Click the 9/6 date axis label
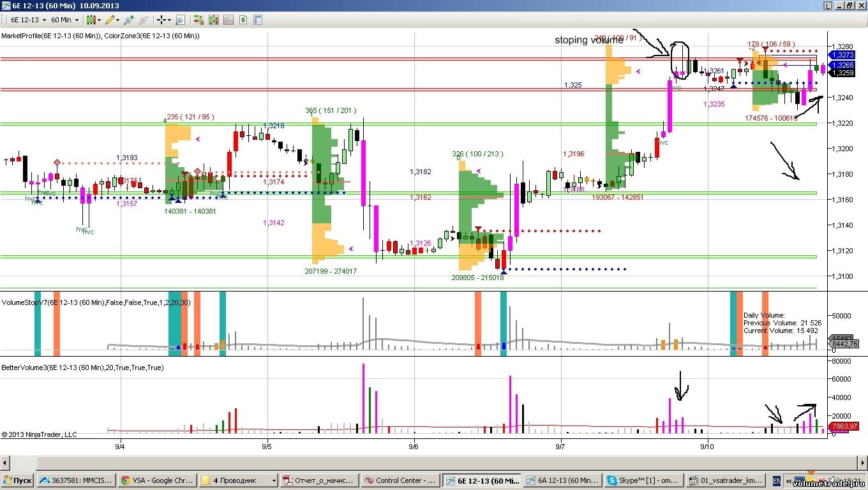The width and height of the screenshot is (868, 490). point(414,446)
